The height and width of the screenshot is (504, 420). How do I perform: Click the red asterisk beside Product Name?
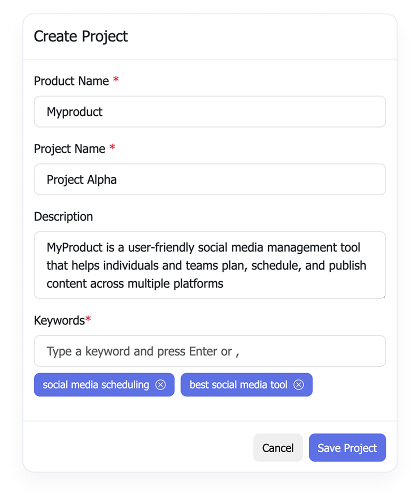pyautogui.click(x=116, y=80)
